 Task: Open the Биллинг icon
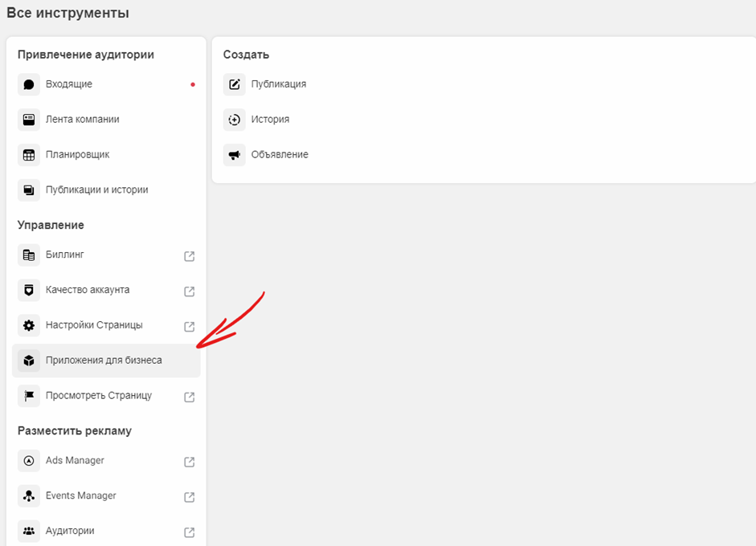click(x=29, y=255)
